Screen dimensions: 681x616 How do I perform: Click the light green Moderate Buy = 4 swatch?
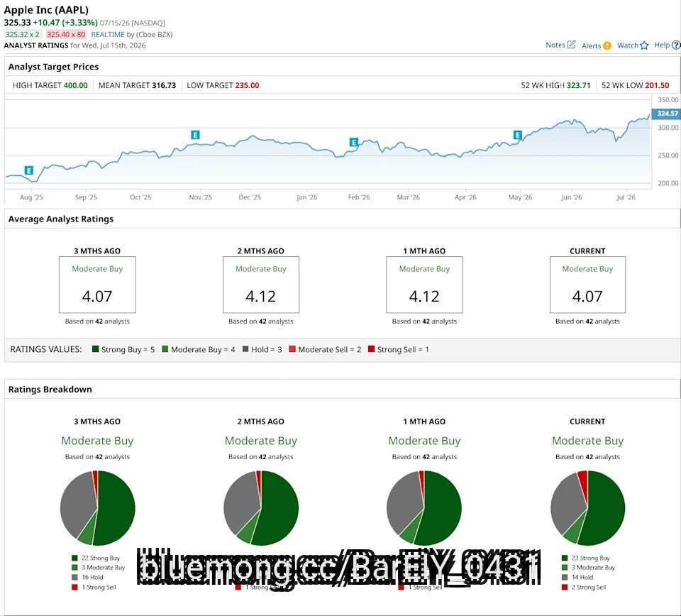tap(165, 349)
